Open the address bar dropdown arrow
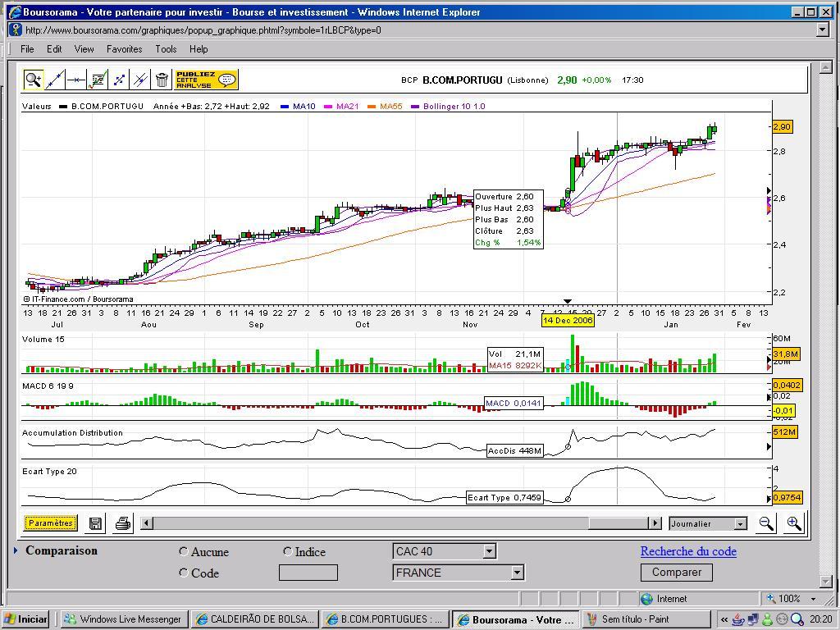The width and height of the screenshot is (840, 630). pyautogui.click(x=823, y=30)
